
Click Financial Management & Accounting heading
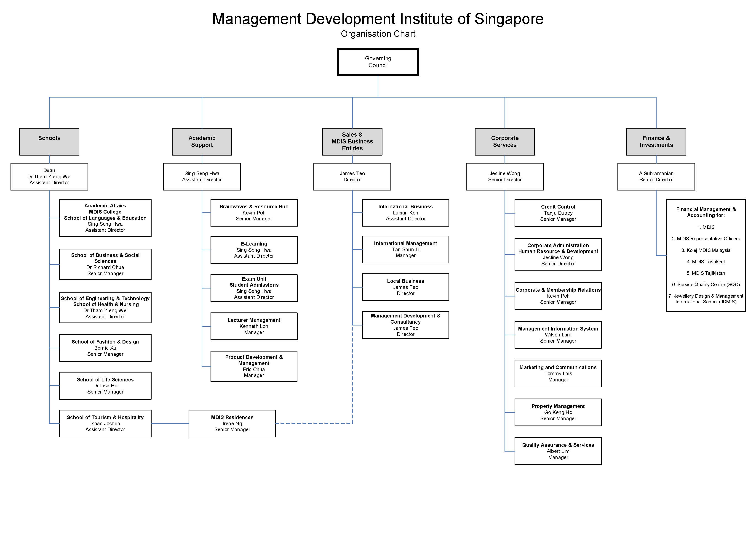pyautogui.click(x=706, y=212)
